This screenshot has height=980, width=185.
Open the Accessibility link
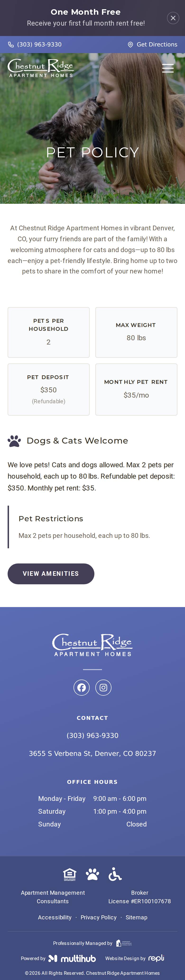[55, 917]
